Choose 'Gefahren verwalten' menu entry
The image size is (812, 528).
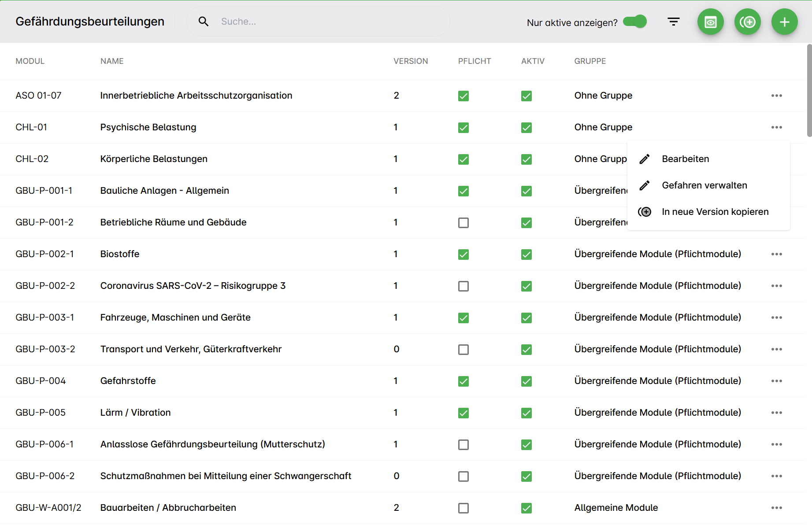click(704, 185)
